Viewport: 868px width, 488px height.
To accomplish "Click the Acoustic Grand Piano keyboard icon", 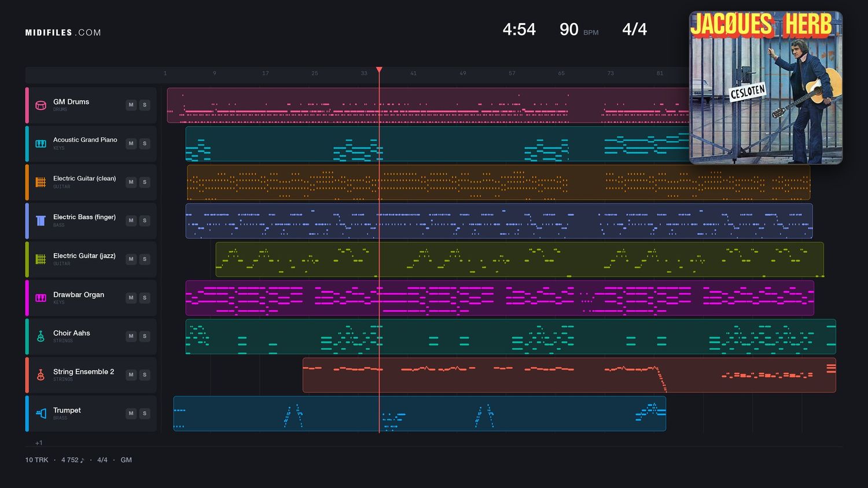I will (41, 143).
